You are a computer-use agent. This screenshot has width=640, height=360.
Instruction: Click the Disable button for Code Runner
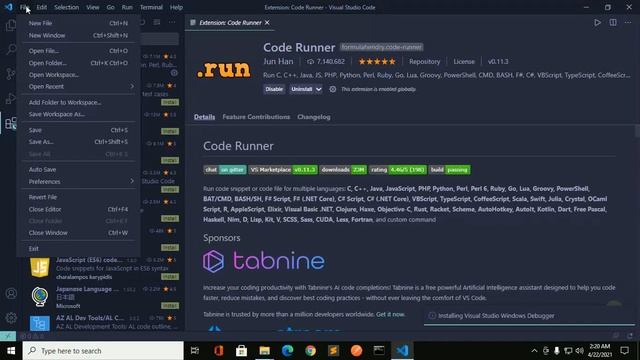coord(274,89)
